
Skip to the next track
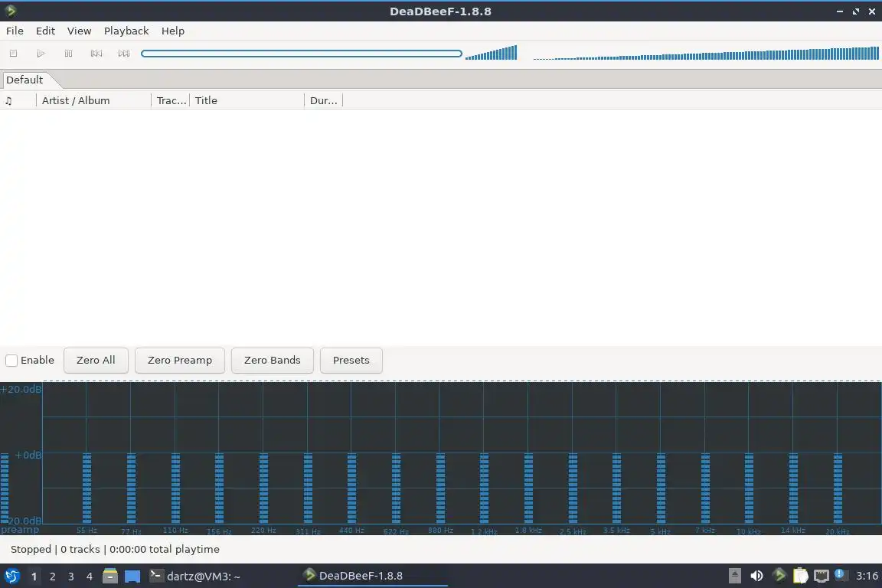(124, 54)
